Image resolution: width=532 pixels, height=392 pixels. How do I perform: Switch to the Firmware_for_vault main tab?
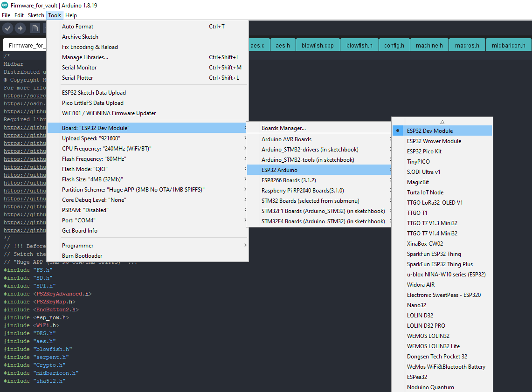click(x=25, y=45)
